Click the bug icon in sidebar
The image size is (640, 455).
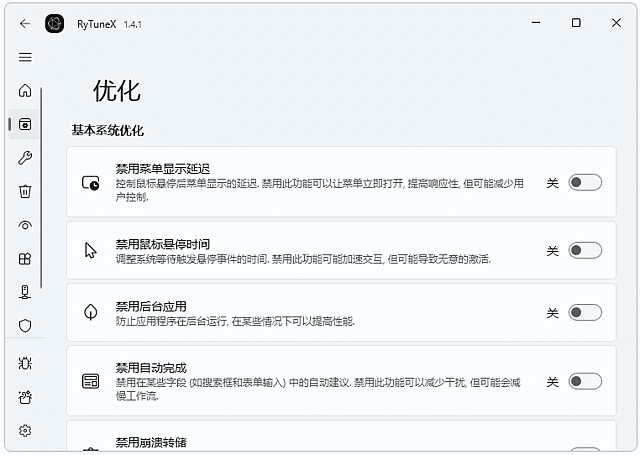click(x=25, y=363)
